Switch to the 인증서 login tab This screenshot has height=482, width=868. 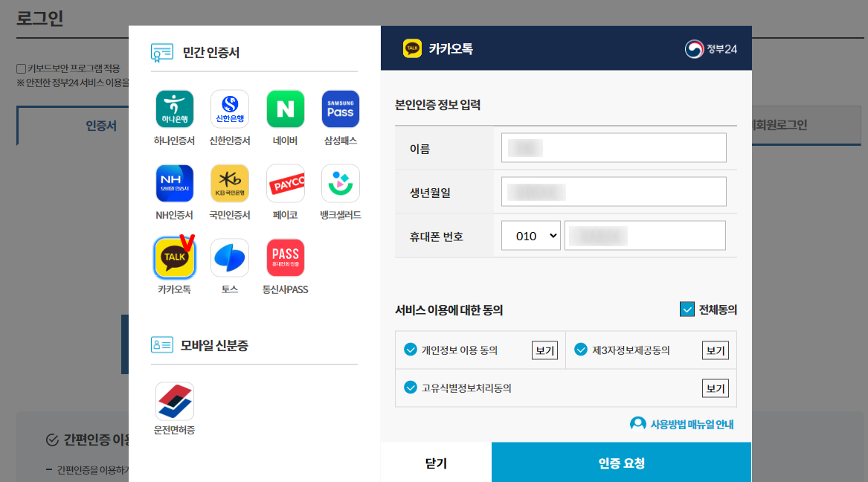point(100,126)
